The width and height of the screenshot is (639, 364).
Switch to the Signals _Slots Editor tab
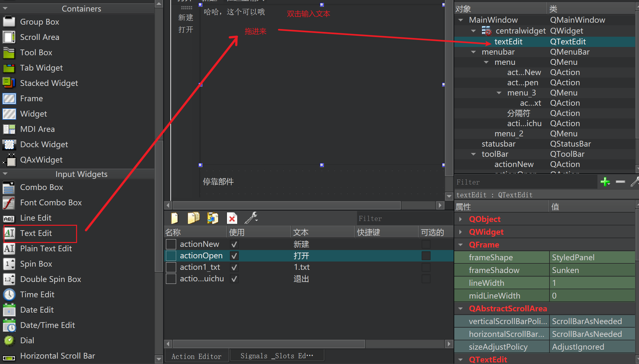pos(277,356)
